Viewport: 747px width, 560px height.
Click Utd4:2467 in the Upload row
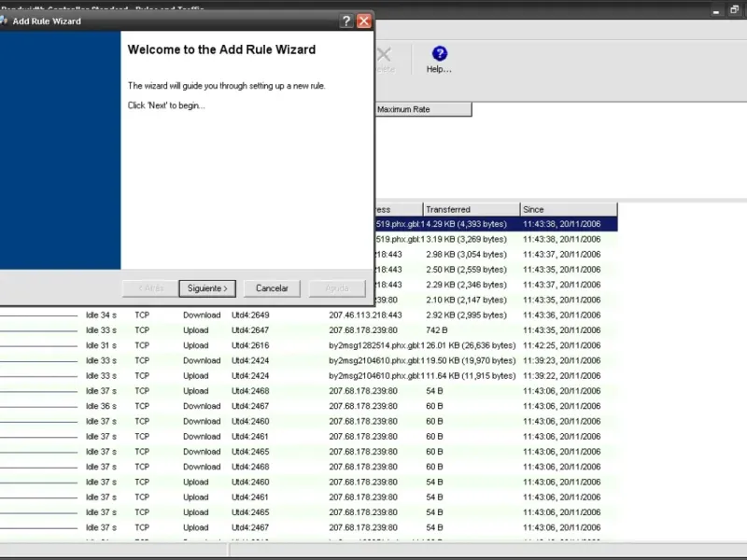click(250, 528)
